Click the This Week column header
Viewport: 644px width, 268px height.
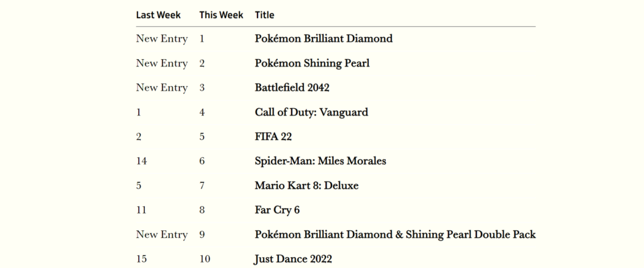point(221,15)
